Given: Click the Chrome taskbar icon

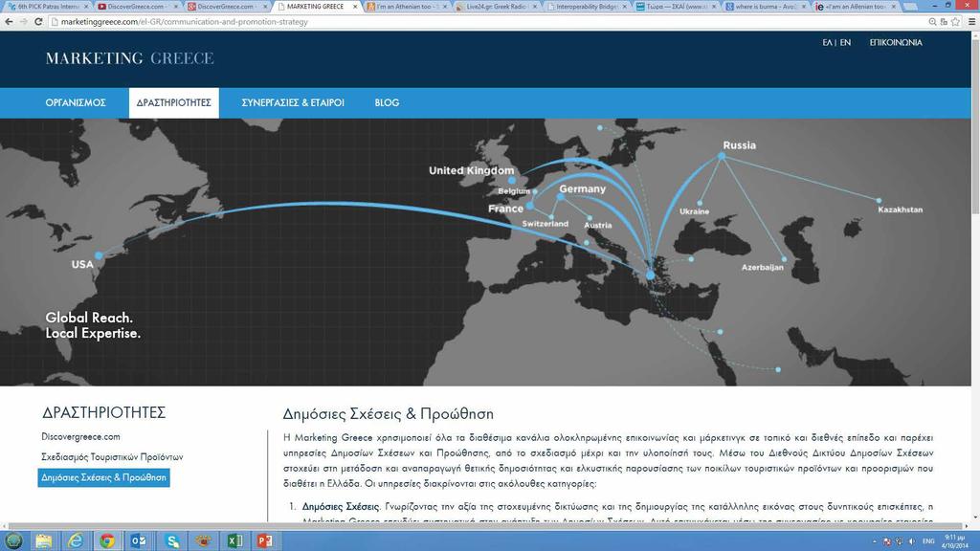Looking at the screenshot, I should point(107,540).
